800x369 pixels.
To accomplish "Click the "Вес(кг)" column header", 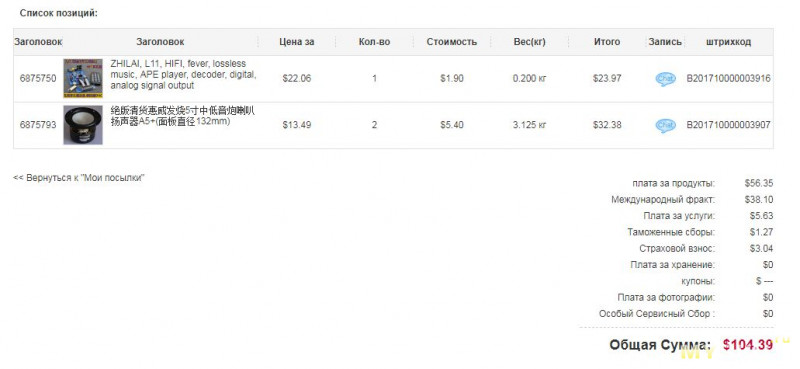I will coord(530,42).
